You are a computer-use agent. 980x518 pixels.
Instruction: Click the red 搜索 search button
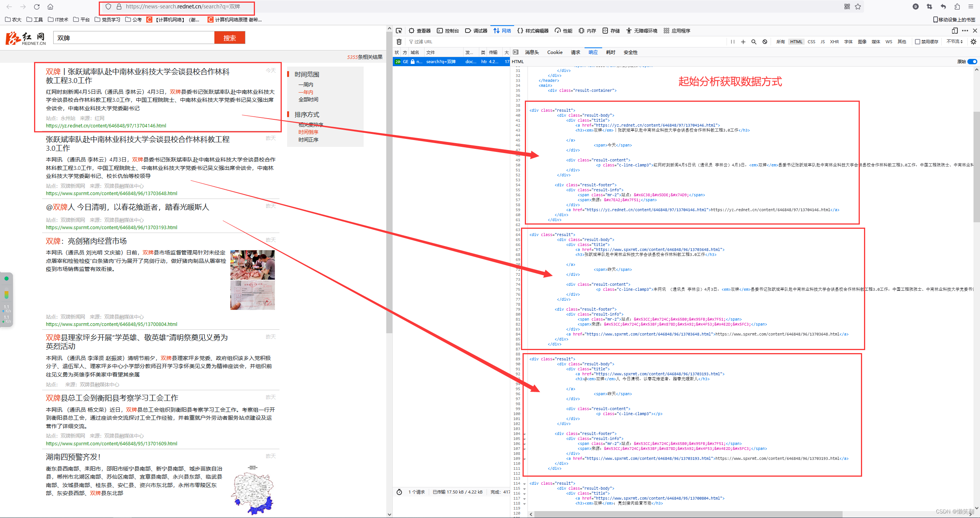[x=229, y=38]
